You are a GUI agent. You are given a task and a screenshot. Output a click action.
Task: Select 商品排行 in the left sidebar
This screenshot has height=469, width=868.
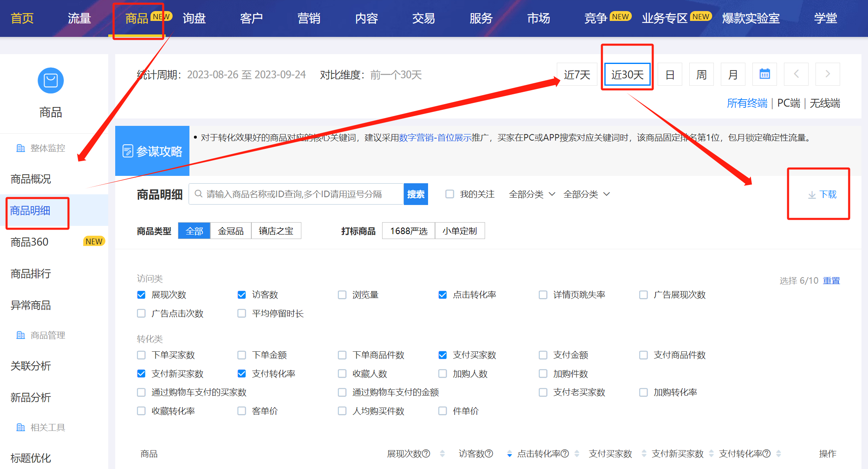[31, 273]
